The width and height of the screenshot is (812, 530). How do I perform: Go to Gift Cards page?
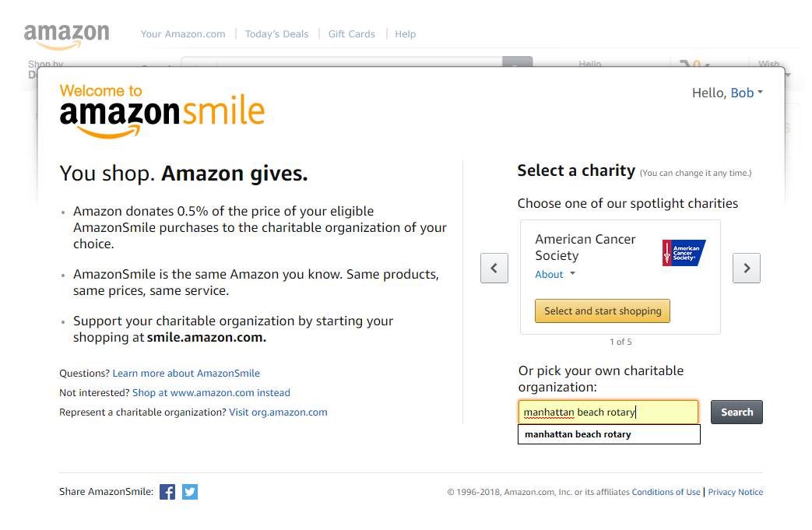click(x=351, y=34)
